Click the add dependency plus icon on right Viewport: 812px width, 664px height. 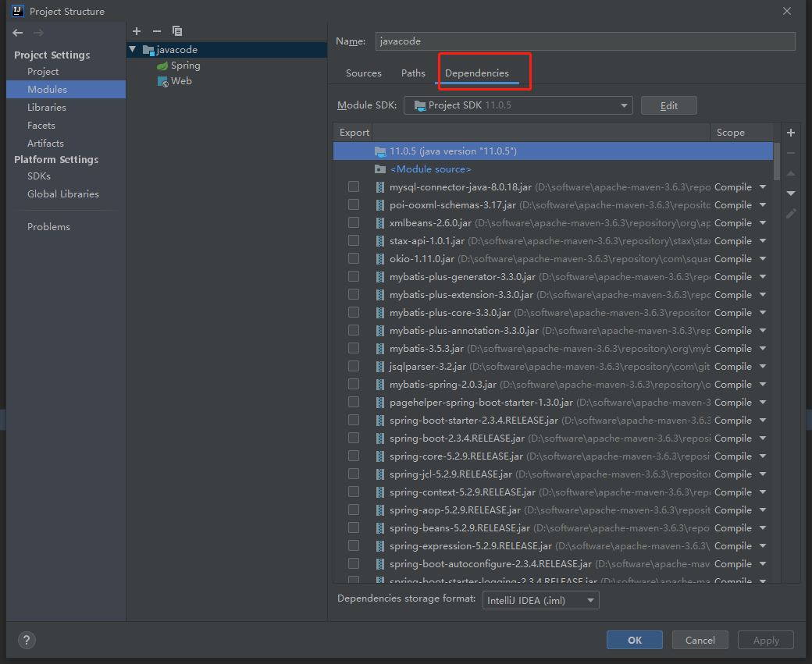pyautogui.click(x=790, y=133)
